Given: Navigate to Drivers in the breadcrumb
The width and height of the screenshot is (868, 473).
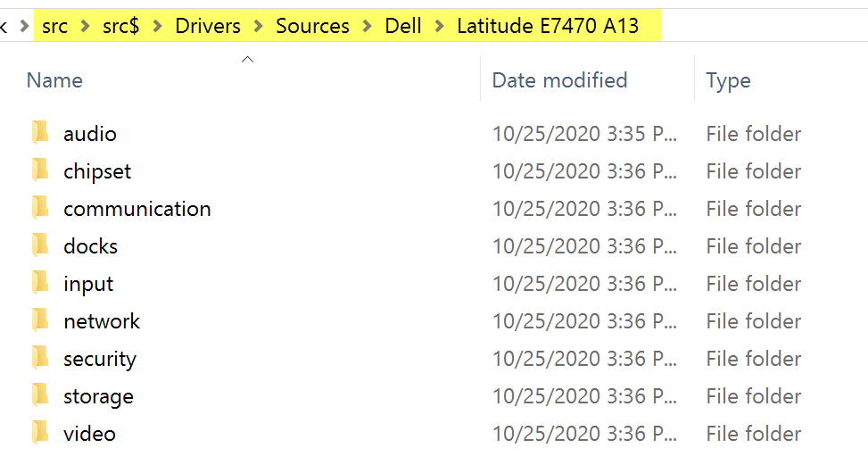Looking at the screenshot, I should pyautogui.click(x=208, y=27).
